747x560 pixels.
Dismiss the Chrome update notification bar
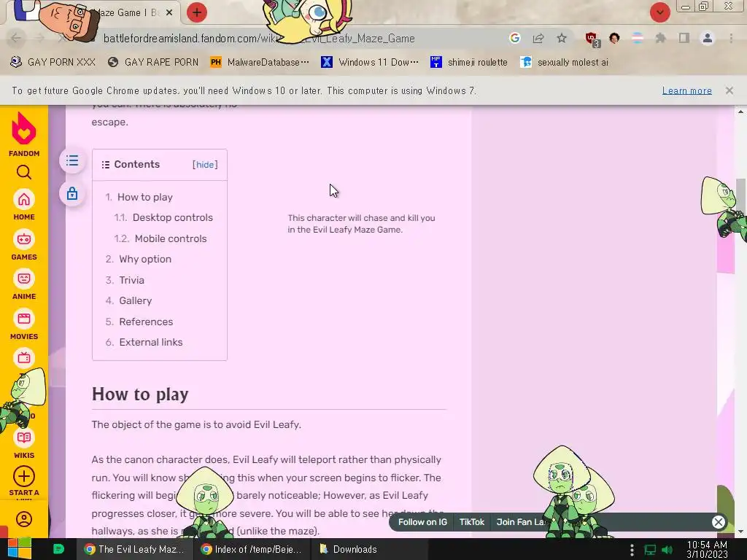tap(729, 90)
